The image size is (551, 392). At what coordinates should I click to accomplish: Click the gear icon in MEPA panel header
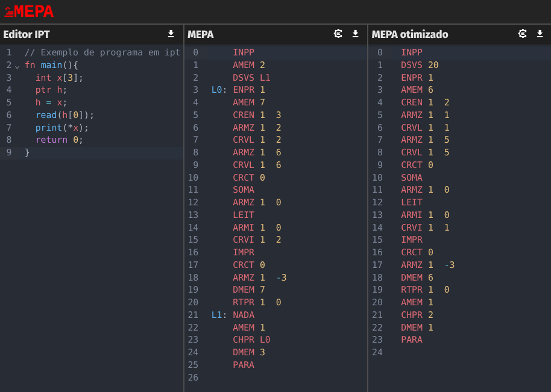click(338, 34)
